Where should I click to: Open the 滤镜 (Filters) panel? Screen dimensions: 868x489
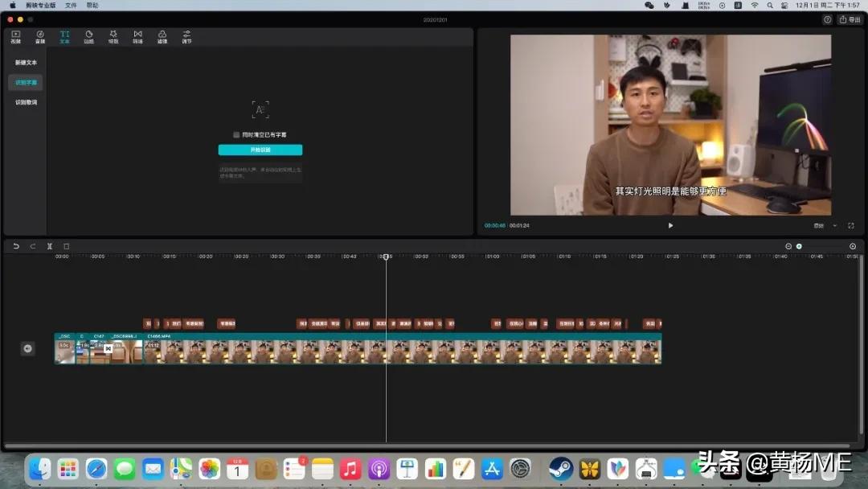pos(162,35)
